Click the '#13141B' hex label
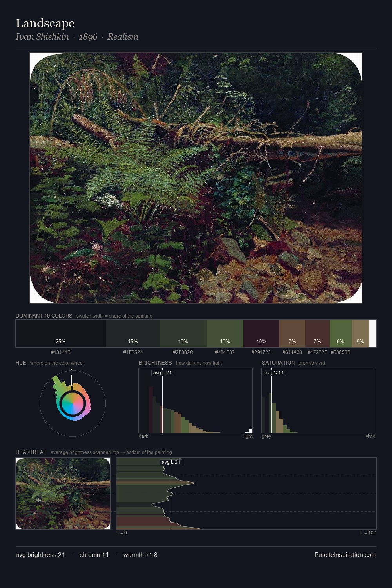This screenshot has width=392, height=588. coord(61,352)
